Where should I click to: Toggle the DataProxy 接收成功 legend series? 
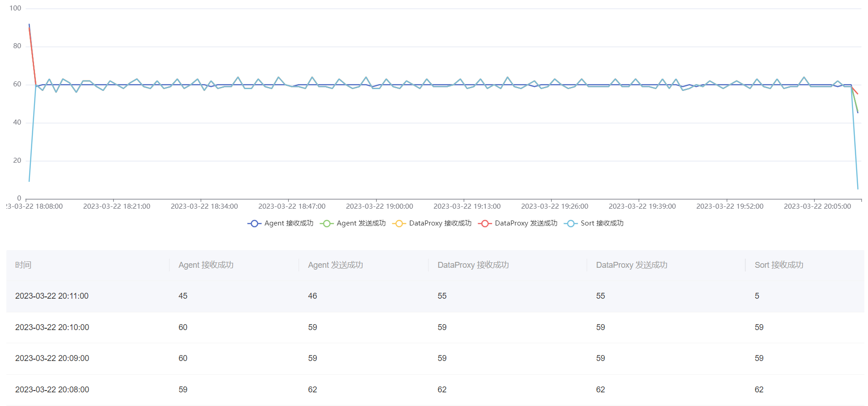coord(432,223)
